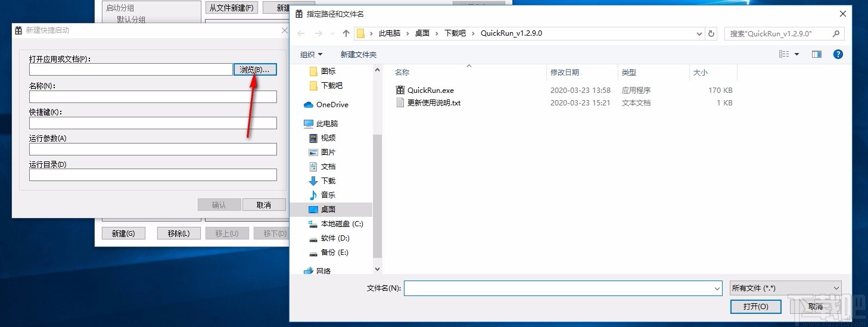The height and width of the screenshot is (327, 868).
Task: Click 新建文件夹 button
Action: (x=359, y=55)
